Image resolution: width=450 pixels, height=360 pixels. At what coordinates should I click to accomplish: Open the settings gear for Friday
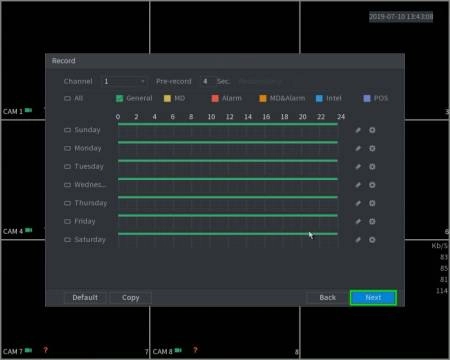coord(372,221)
